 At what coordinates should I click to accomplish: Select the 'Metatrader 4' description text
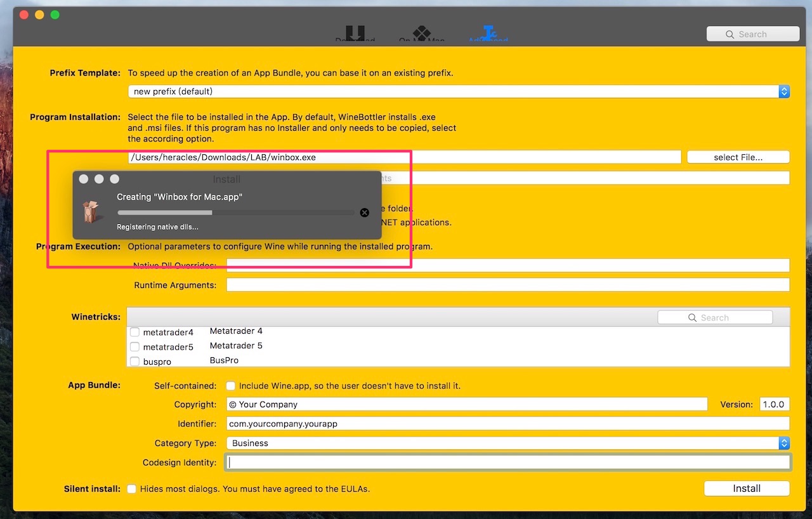pyautogui.click(x=236, y=331)
